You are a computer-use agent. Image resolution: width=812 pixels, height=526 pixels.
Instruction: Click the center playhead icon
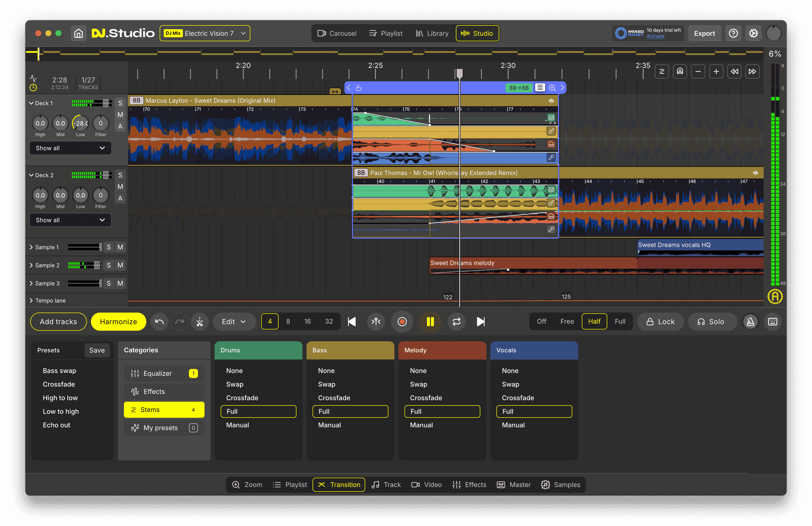(x=376, y=321)
